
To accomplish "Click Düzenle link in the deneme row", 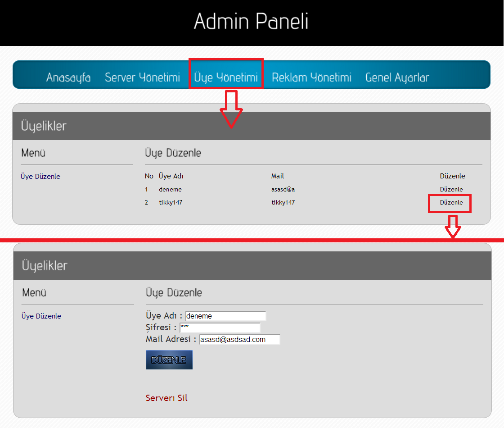I will pyautogui.click(x=451, y=190).
